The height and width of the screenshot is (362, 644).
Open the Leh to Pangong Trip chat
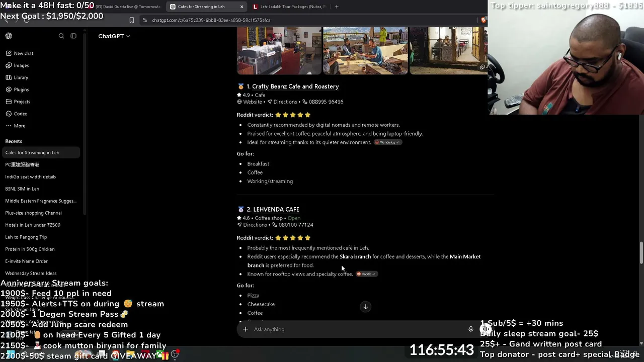pyautogui.click(x=26, y=237)
